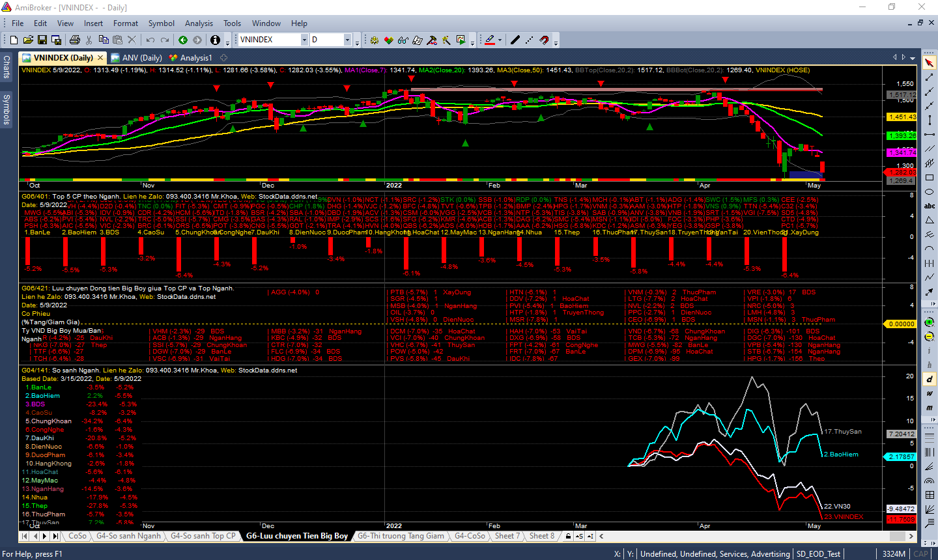Open the Window menu
The height and width of the screenshot is (560, 938).
pyautogui.click(x=266, y=23)
